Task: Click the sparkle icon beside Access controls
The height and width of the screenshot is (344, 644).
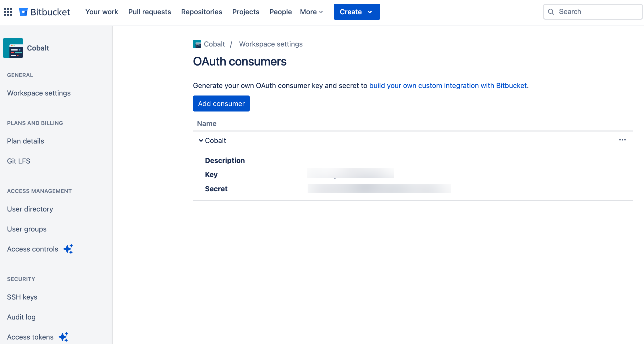Action: tap(68, 249)
